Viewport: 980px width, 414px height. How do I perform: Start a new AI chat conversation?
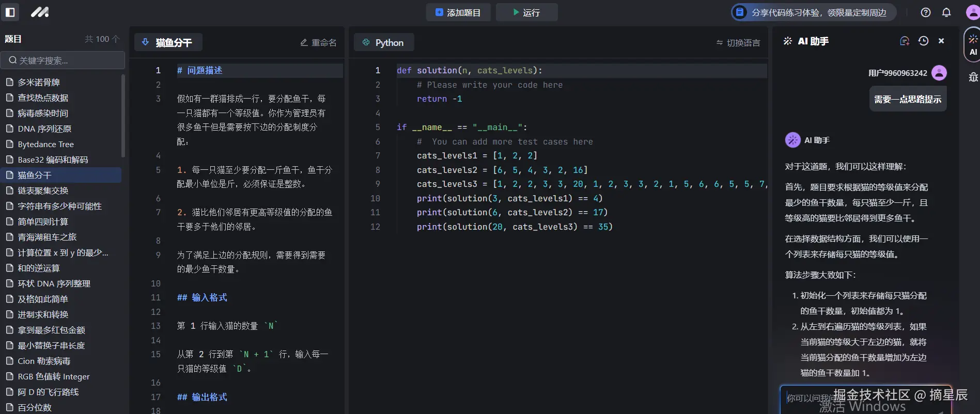(x=904, y=41)
